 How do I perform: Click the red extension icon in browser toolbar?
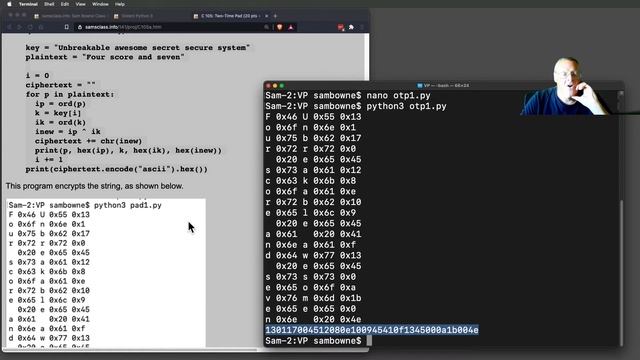(340, 27)
